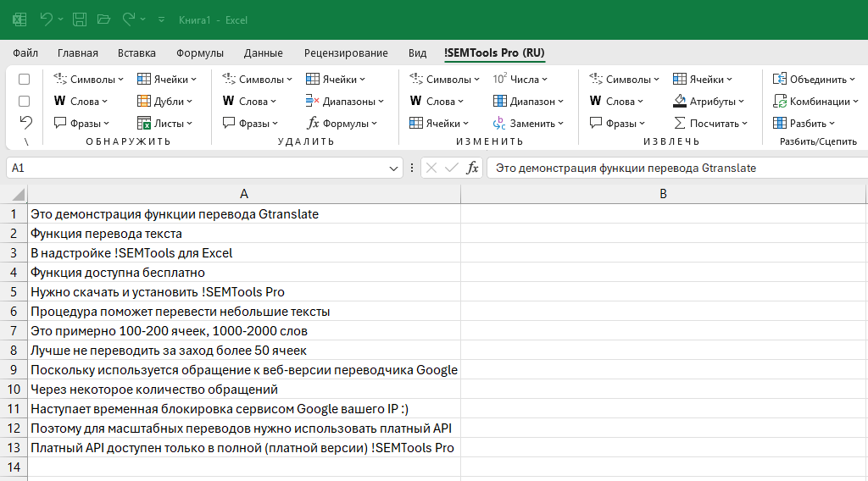The height and width of the screenshot is (481, 868).
Task: Switch to the Формулы ribbon tab
Action: [200, 53]
